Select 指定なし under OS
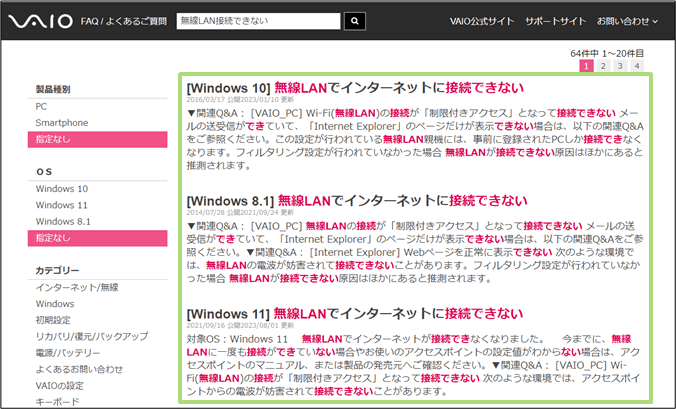Viewport: 676px width, 409px height. (x=97, y=238)
